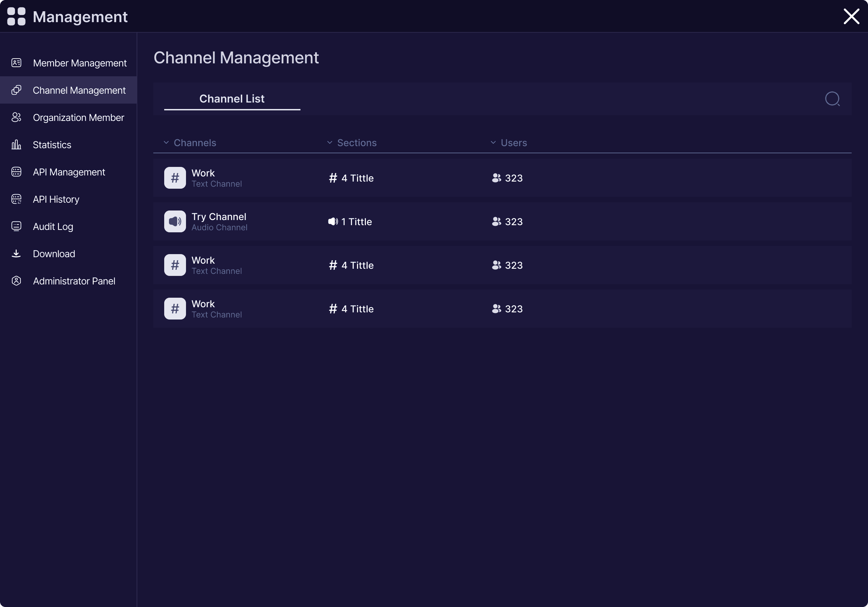Click the Organization Member people icon

16,117
